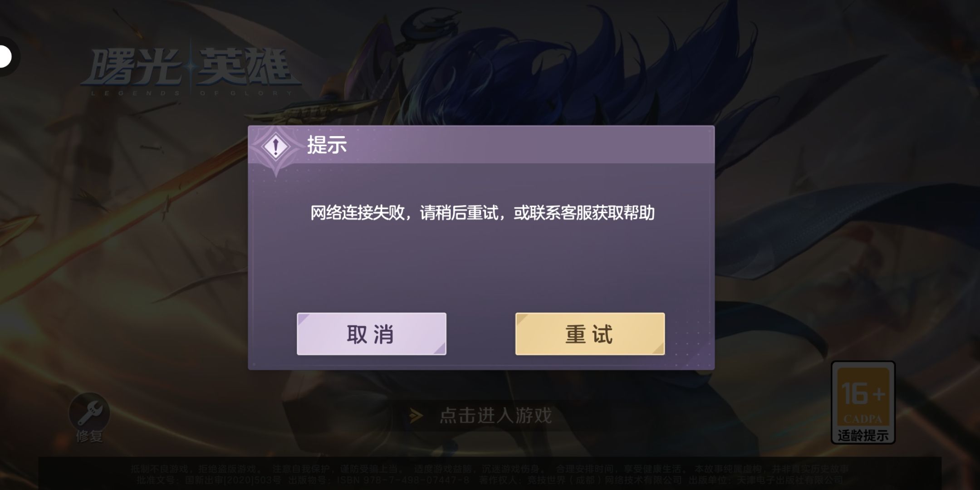Image resolution: width=980 pixels, height=490 pixels.
Task: Click the 曙光英雄 game logo
Action: (191, 70)
